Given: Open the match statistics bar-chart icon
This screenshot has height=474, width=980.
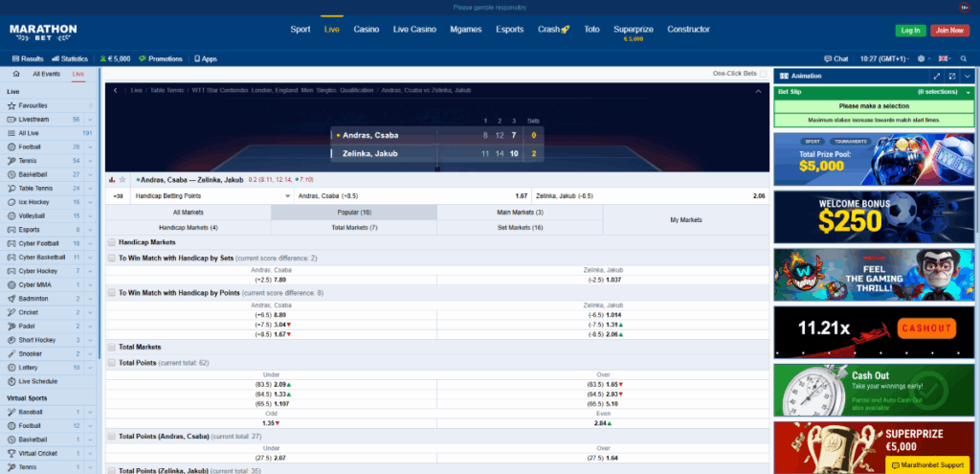Looking at the screenshot, I should [112, 179].
